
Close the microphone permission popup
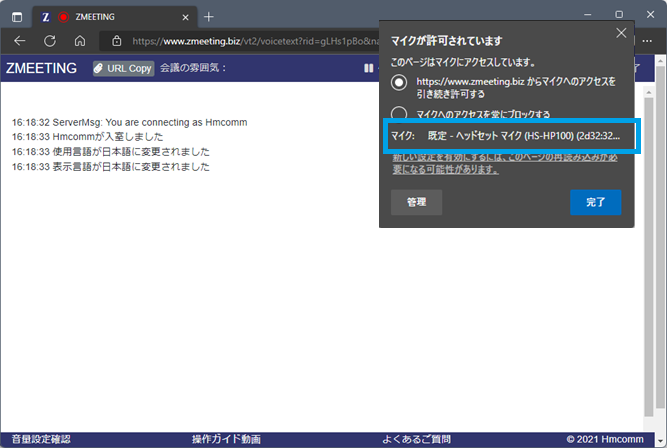621,33
